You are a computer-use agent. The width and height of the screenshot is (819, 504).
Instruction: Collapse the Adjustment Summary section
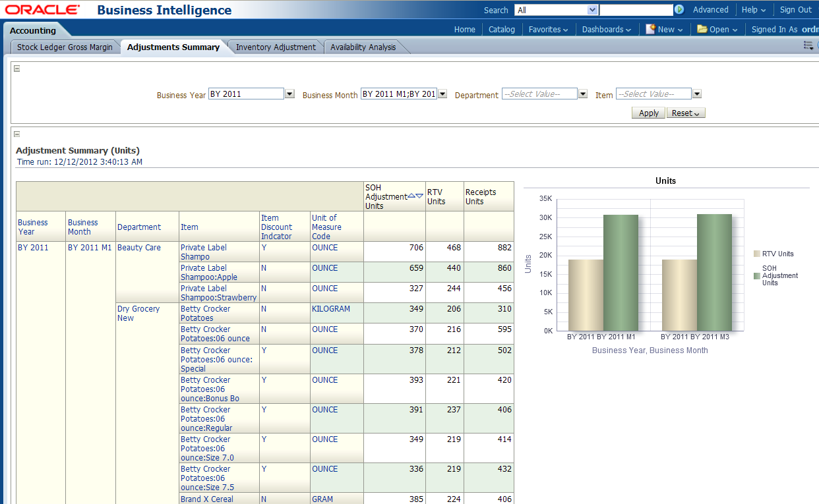pos(17,134)
